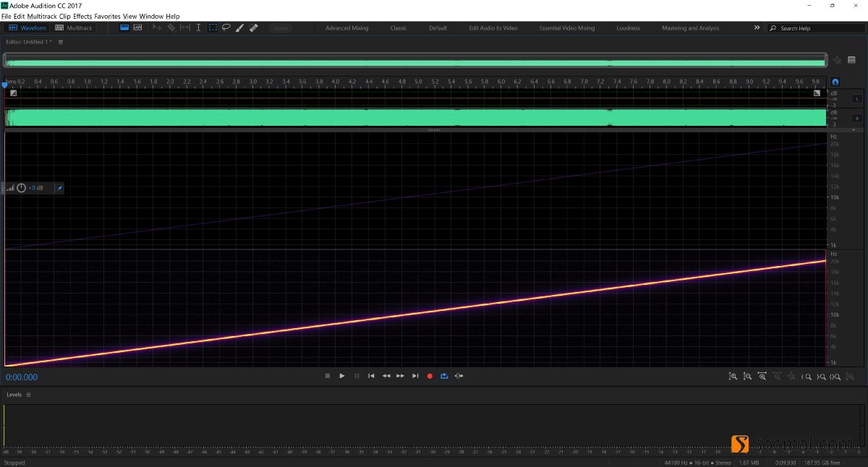Select the Lasso Selection tool
The height and width of the screenshot is (467, 868).
pos(226,27)
